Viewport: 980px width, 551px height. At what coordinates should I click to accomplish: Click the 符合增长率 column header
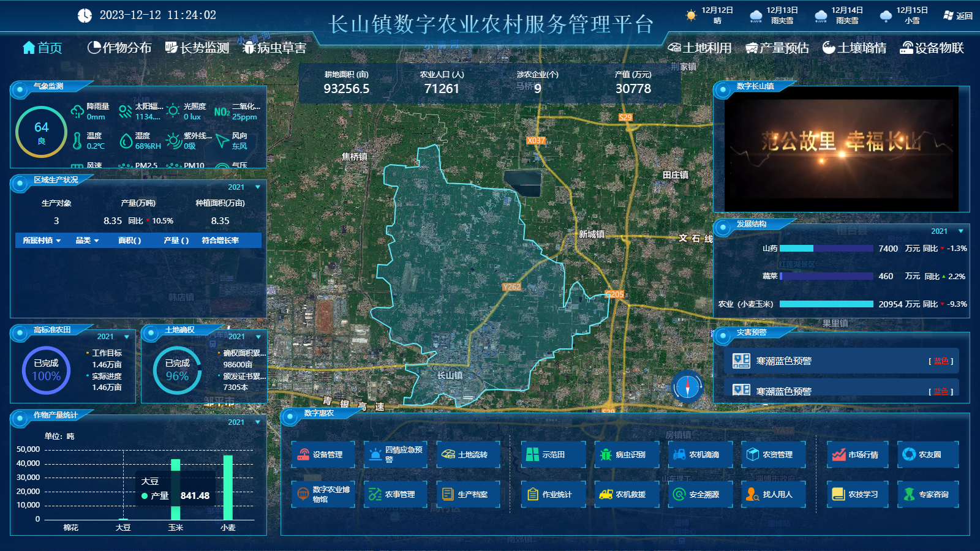(221, 241)
